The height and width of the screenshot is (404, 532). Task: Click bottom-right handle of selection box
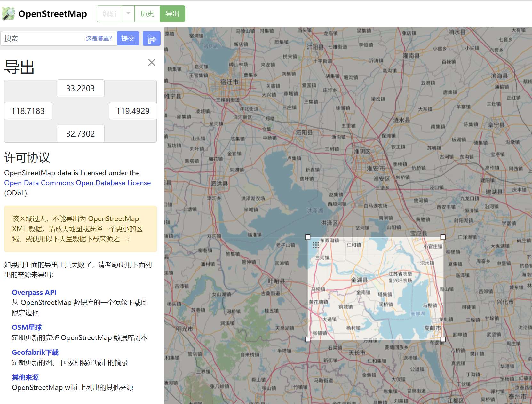point(443,339)
